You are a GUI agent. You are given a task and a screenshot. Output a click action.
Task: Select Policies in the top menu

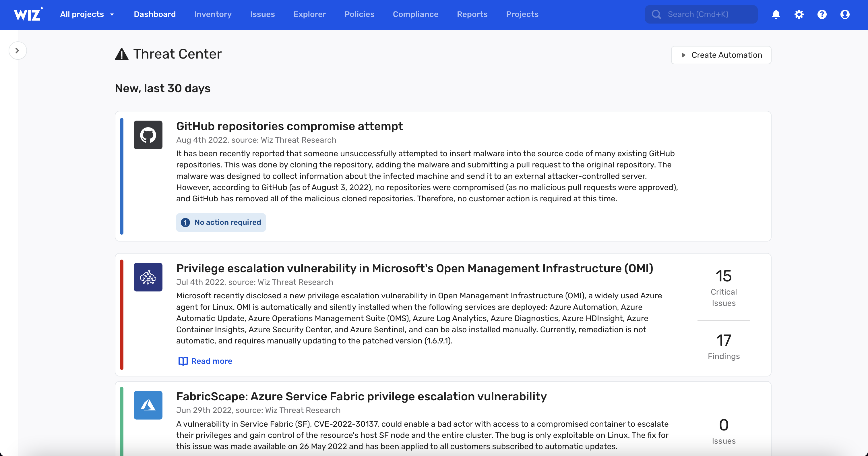(359, 14)
